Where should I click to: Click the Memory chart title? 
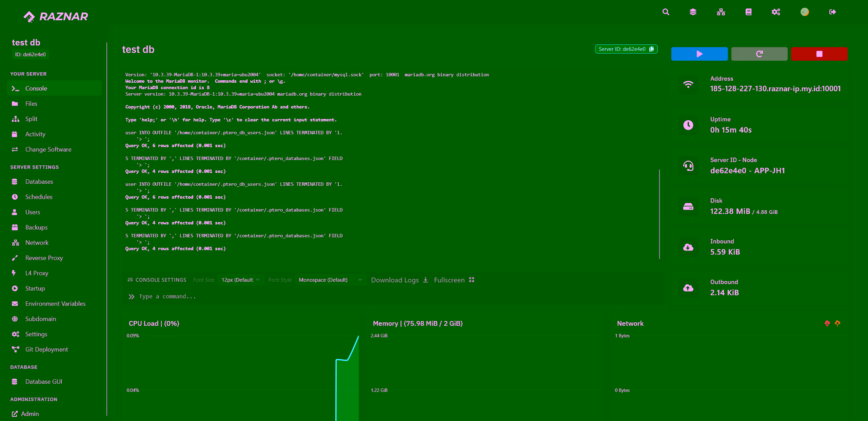point(418,323)
